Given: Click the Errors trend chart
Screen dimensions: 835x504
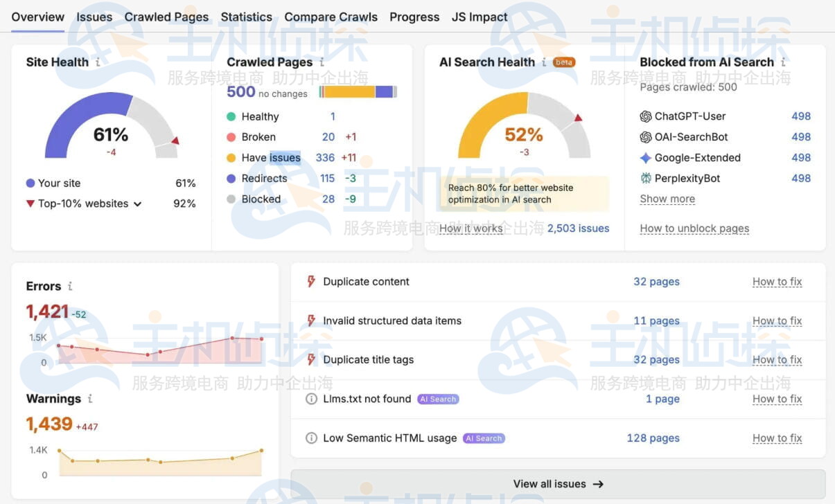Looking at the screenshot, I should (x=160, y=350).
